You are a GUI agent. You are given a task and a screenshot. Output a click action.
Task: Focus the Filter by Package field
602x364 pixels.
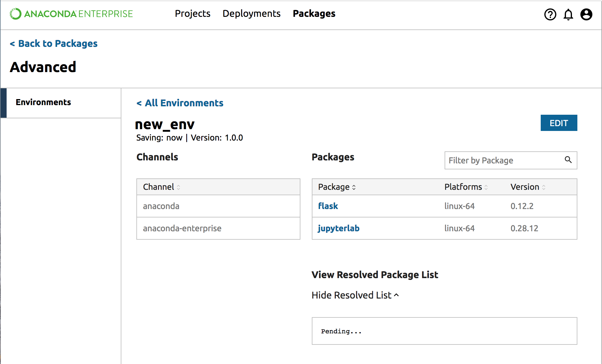click(x=502, y=160)
